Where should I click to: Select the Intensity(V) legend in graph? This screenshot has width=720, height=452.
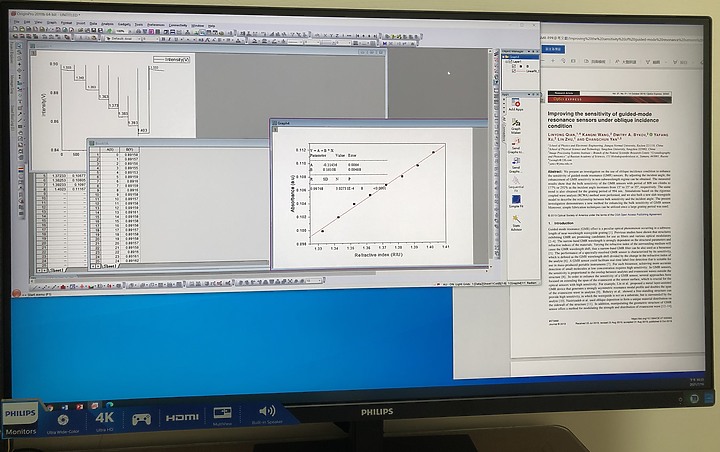(171, 59)
